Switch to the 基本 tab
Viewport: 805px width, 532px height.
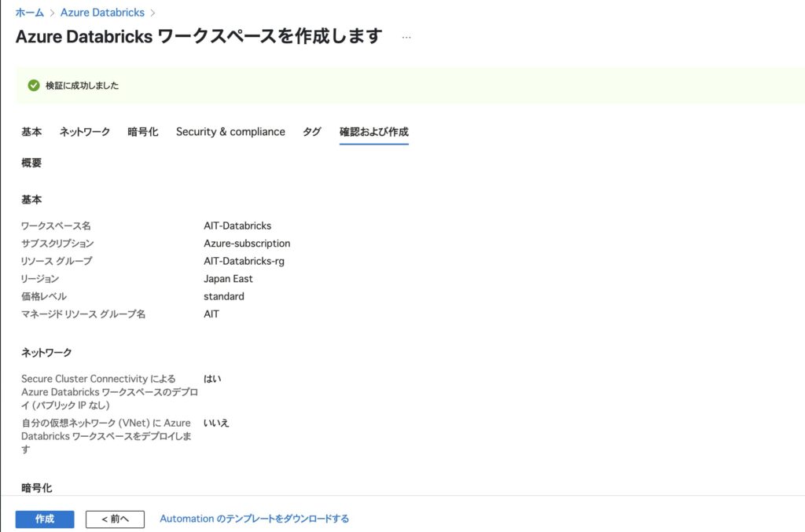(31, 132)
